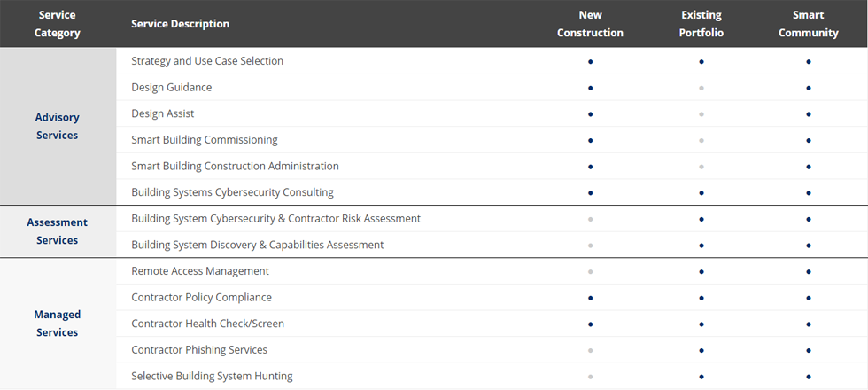Image resolution: width=868 pixels, height=390 pixels.
Task: Click the 'Strategy and Use Case Selection' row text
Action: click(207, 61)
